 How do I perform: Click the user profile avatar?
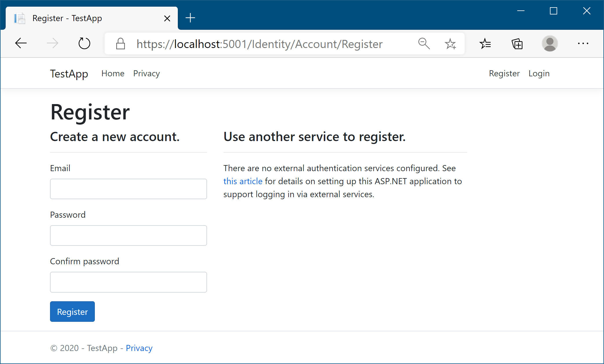550,44
